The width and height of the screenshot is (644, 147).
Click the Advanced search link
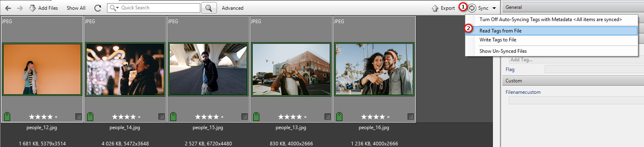(233, 8)
